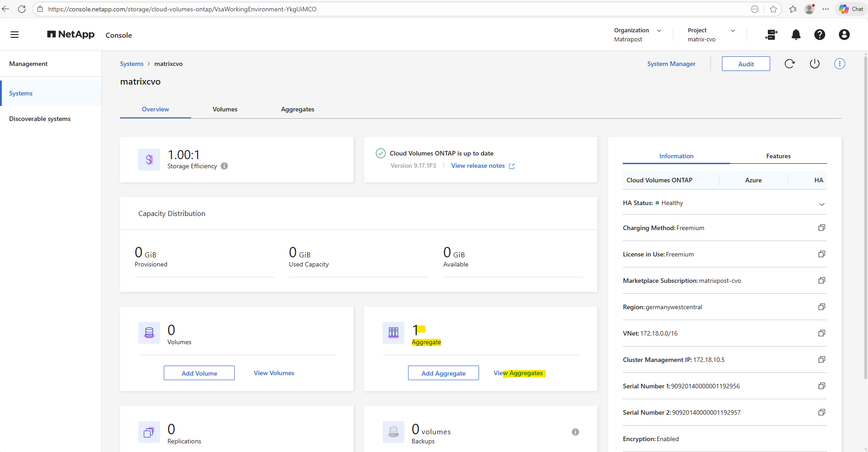The width and height of the screenshot is (868, 452).
Task: Click the Backups info icon
Action: click(x=575, y=432)
